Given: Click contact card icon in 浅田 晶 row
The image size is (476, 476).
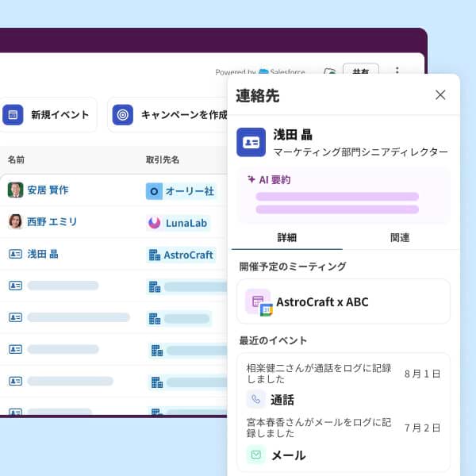Looking at the screenshot, I should (x=15, y=254).
